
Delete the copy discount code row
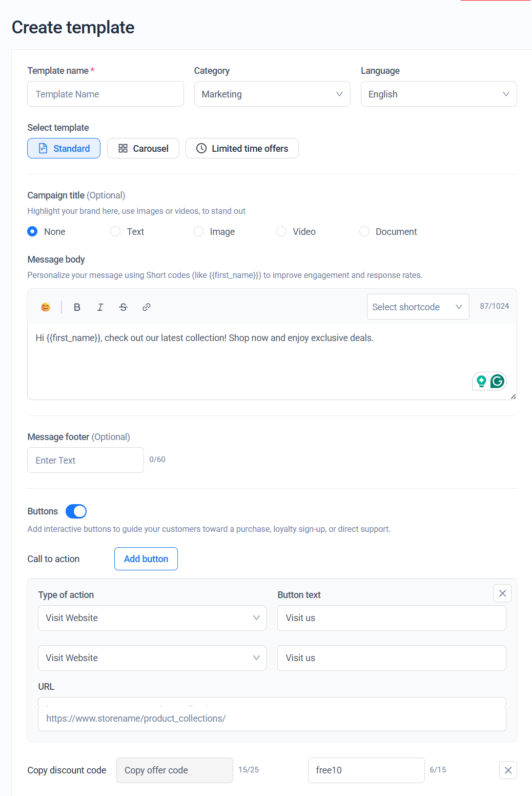click(x=507, y=770)
